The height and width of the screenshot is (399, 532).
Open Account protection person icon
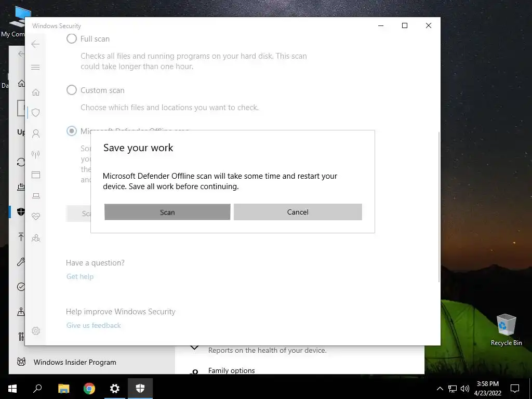(x=36, y=134)
